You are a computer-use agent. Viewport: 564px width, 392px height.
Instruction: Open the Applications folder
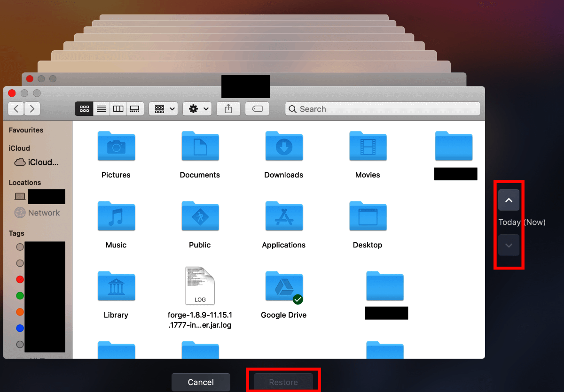[283, 216]
